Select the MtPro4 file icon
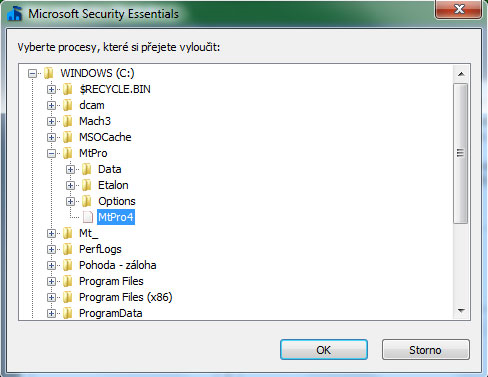488x377 pixels. click(88, 217)
